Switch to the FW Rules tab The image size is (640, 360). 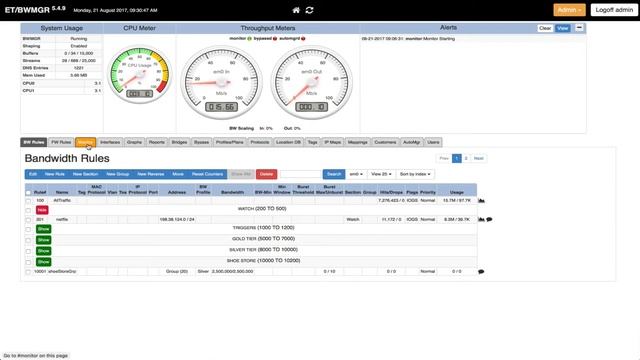pyautogui.click(x=61, y=142)
